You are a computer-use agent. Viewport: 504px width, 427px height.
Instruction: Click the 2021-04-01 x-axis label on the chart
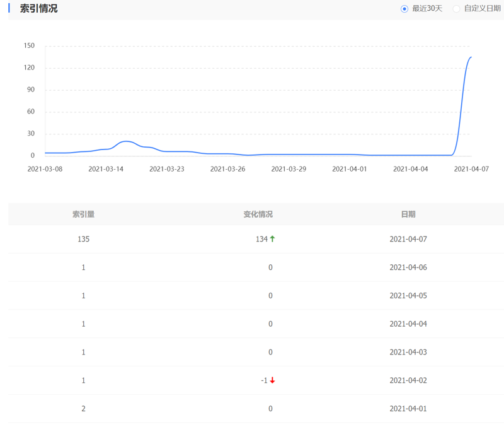(x=349, y=169)
